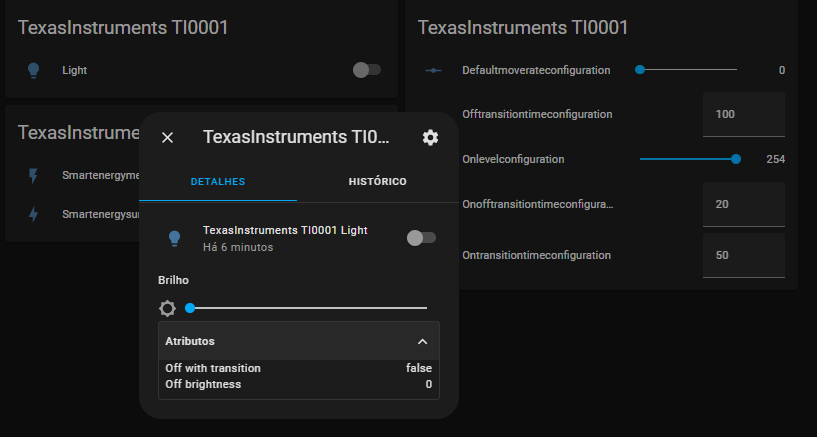This screenshot has width=817, height=437.
Task: Click the bulb icon in the dialog
Action: (x=174, y=239)
